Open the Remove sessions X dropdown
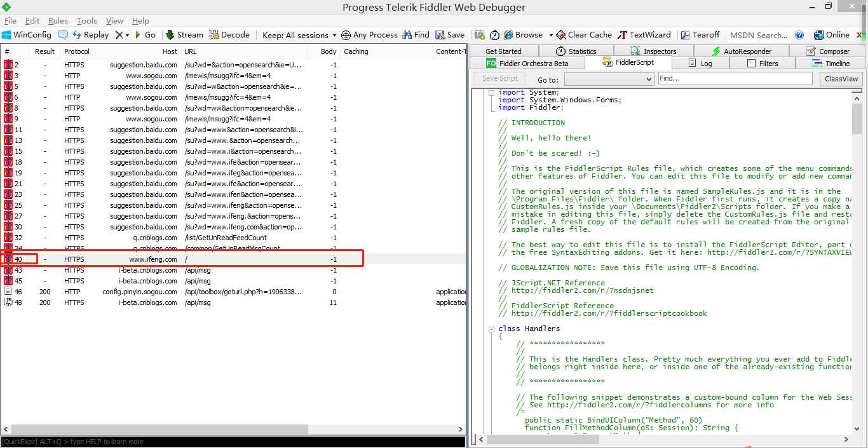This screenshot has height=448, width=868. (122, 35)
